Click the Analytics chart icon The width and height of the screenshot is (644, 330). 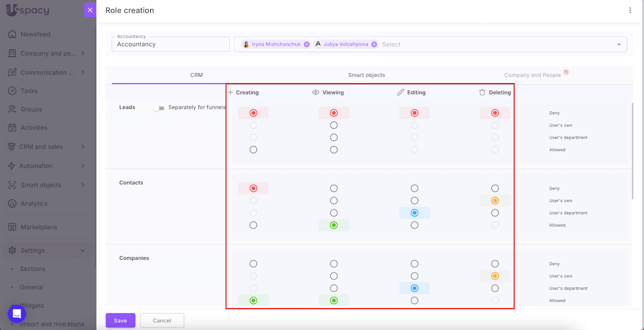coord(12,204)
